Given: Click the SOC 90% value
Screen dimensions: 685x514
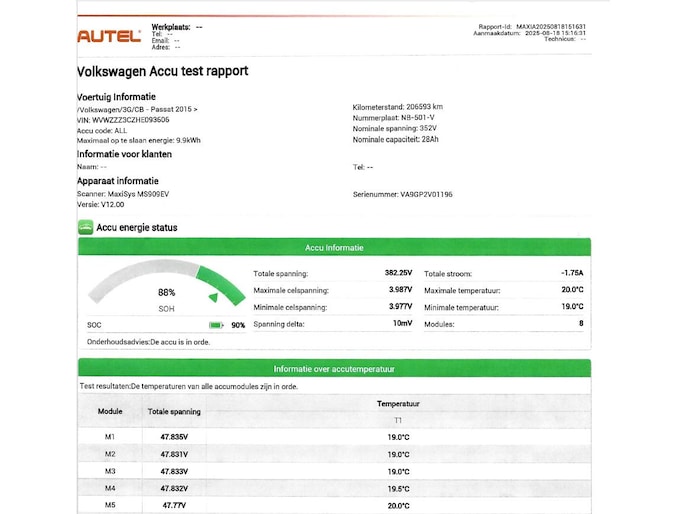Looking at the screenshot, I should coord(238,325).
